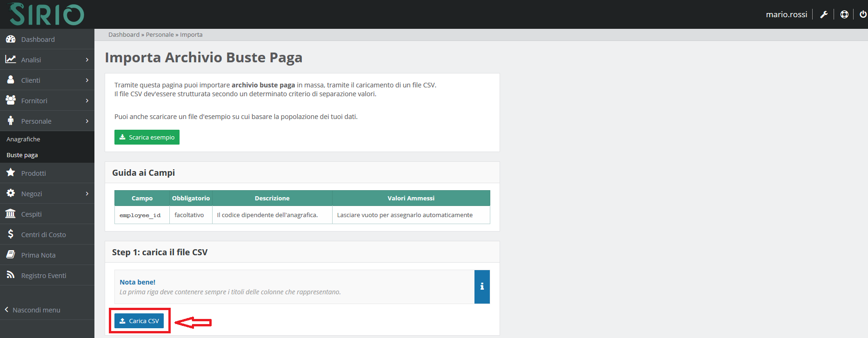868x338 pixels.
Task: Expand the Fornitori submenu arrow
Action: pos(87,101)
